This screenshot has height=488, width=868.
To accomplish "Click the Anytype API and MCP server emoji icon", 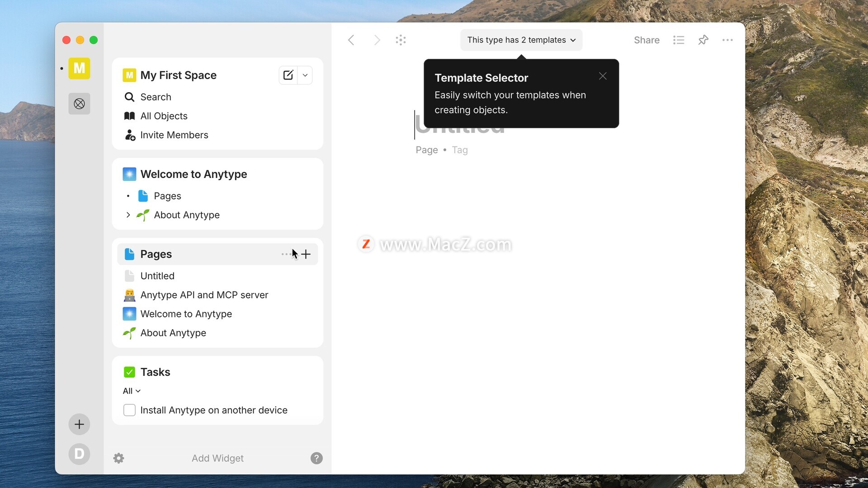I will point(129,295).
